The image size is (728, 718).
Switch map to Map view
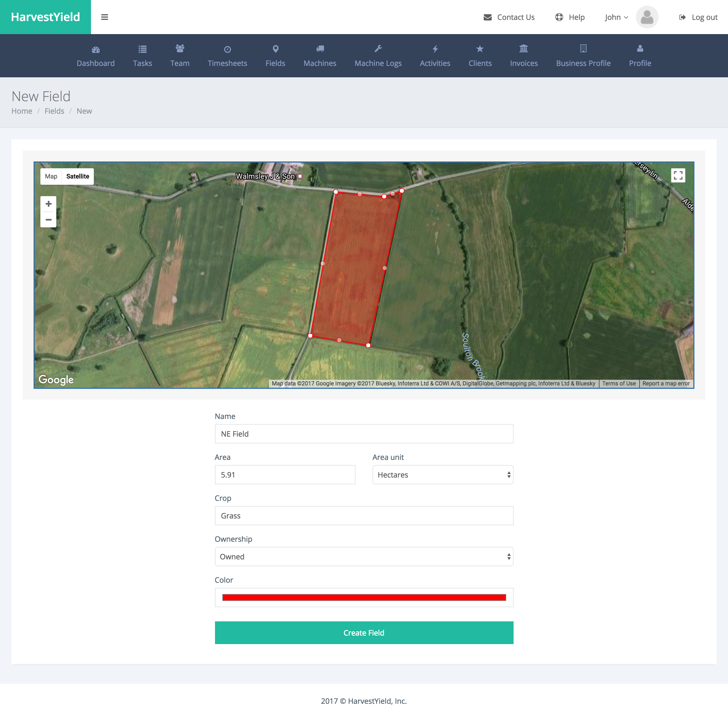[51, 176]
